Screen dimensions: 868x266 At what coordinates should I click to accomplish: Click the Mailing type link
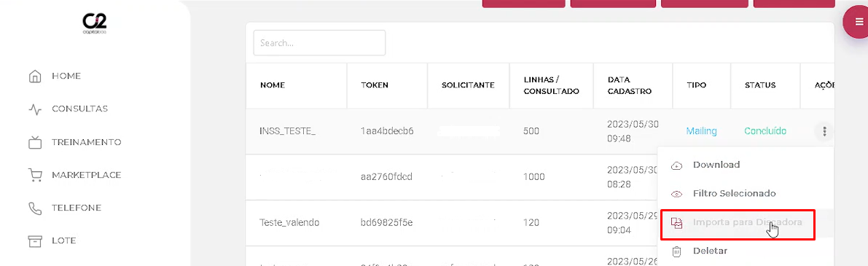tap(701, 131)
